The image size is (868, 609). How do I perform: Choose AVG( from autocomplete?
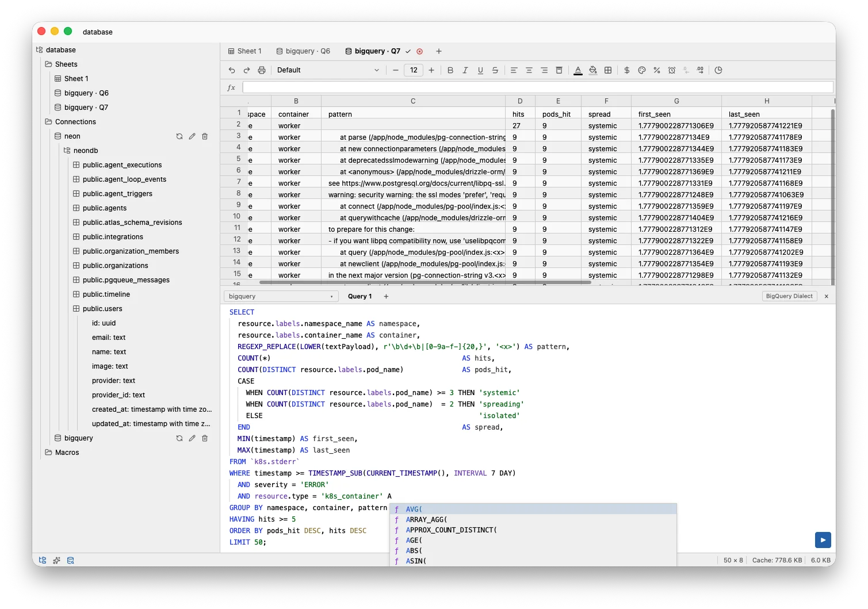click(533, 509)
